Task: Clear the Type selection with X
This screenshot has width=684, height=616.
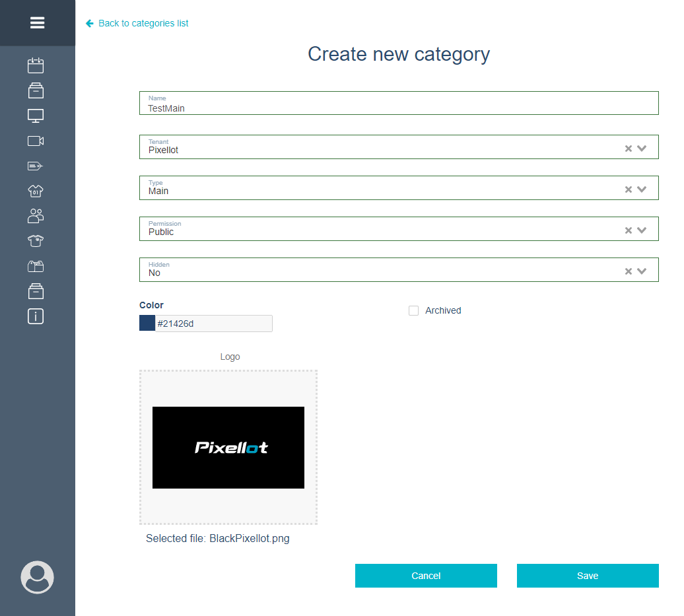Action: (628, 189)
